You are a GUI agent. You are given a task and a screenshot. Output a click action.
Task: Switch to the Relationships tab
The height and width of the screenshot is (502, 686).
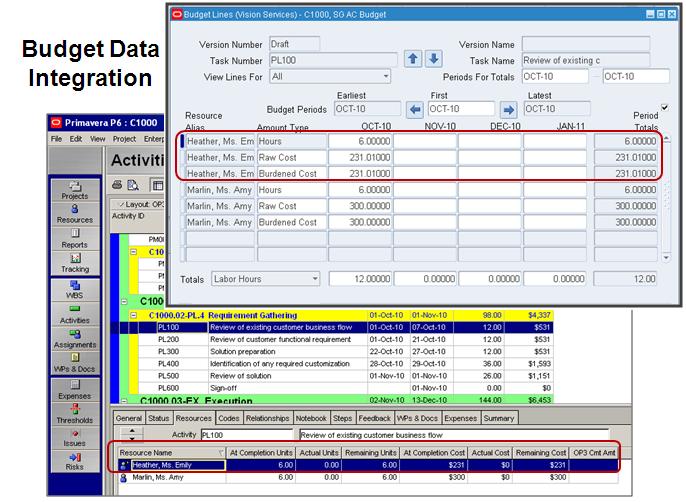pos(267,418)
